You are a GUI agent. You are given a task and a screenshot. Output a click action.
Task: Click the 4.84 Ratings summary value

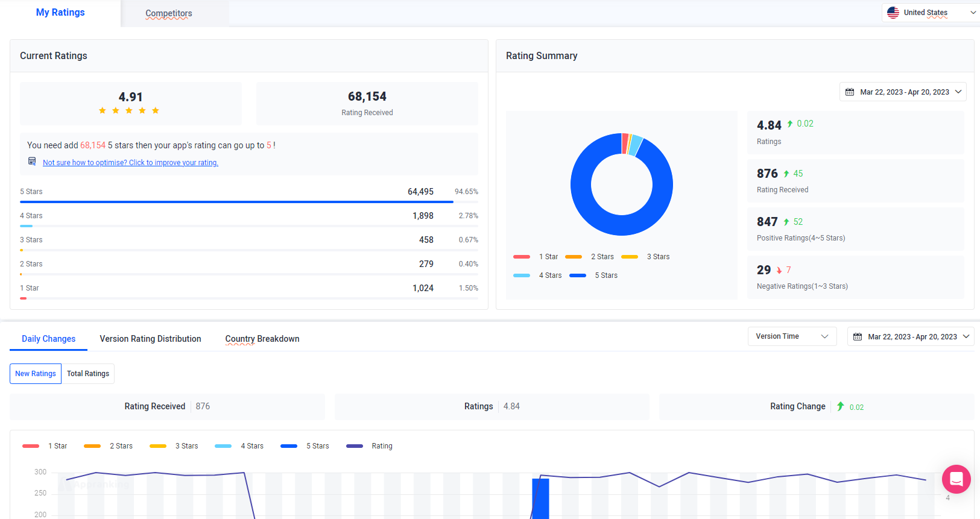click(769, 125)
